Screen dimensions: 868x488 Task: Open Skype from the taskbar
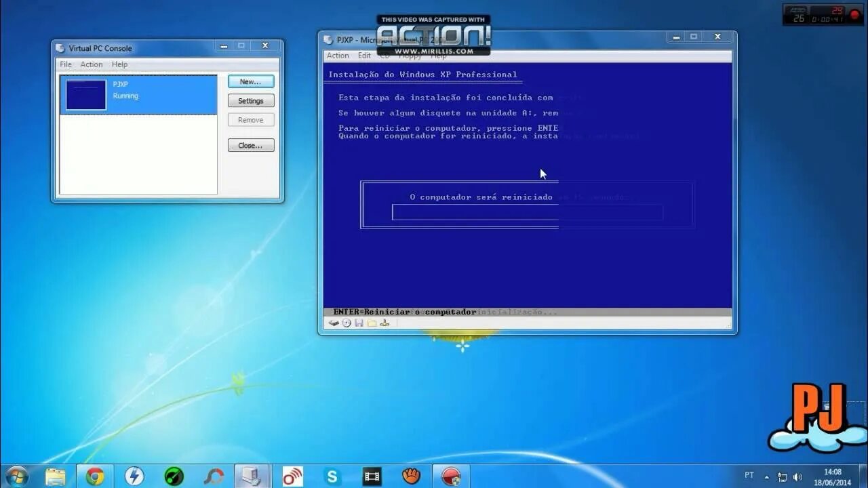click(x=332, y=476)
